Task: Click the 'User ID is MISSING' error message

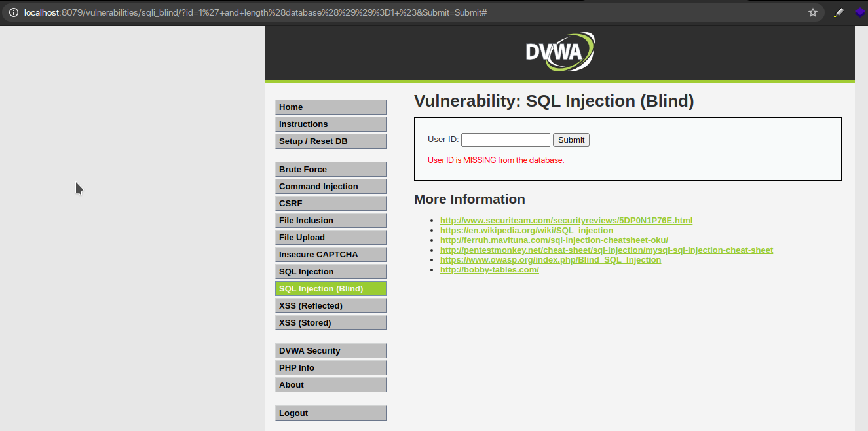Action: [496, 160]
